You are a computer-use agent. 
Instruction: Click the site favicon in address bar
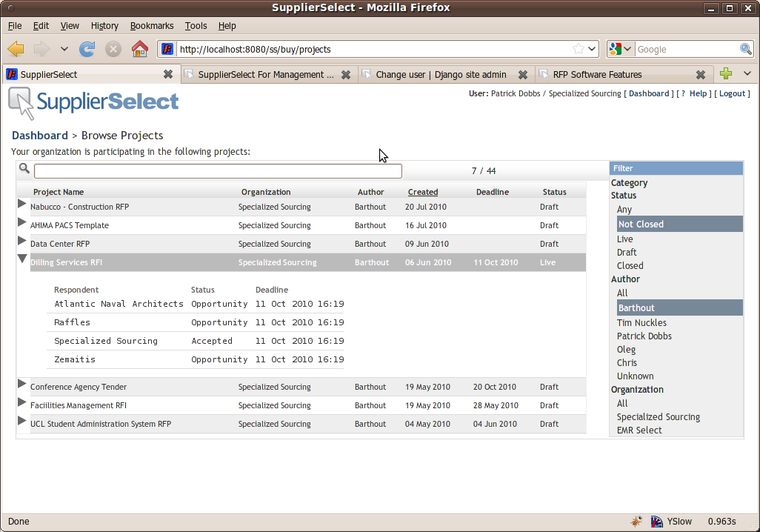pyautogui.click(x=167, y=49)
